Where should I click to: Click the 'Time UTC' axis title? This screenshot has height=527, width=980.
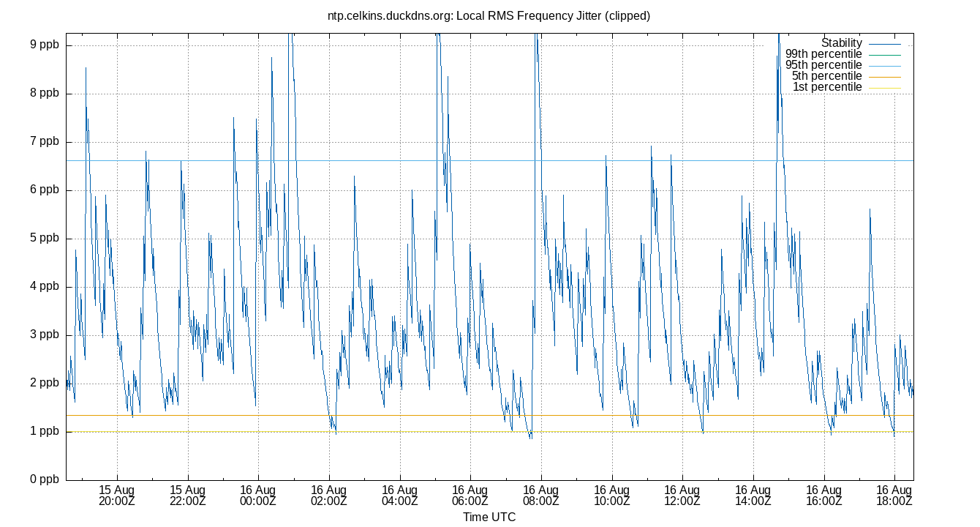click(x=489, y=517)
